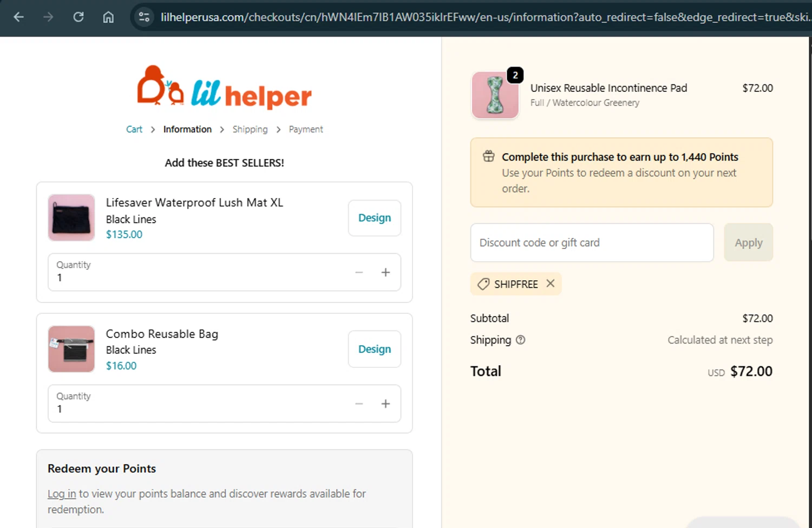Focus the Discount code or gift card field
This screenshot has height=528, width=812.
point(592,243)
